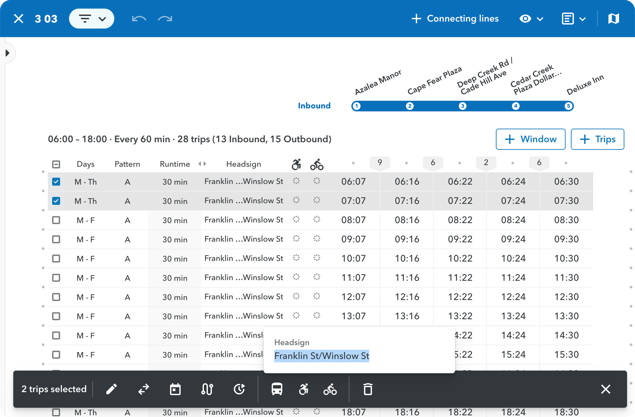The image size is (635, 417).
Task: Expand the eye visibility dropdown
Action: point(531,18)
